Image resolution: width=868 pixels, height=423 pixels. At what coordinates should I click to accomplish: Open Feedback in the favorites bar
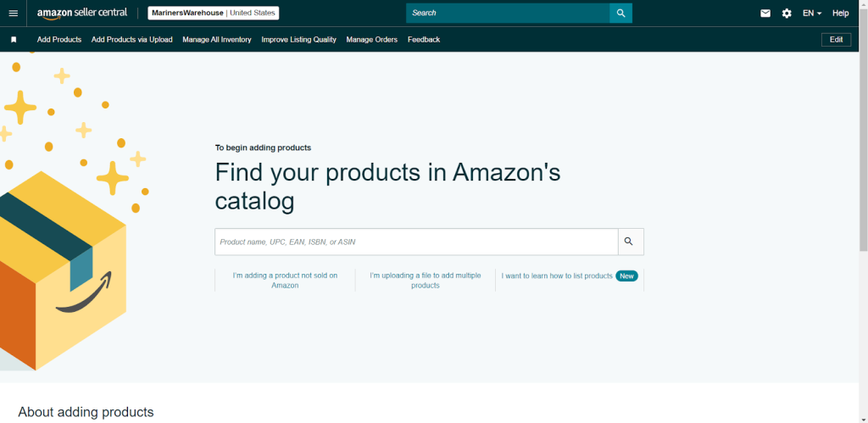[424, 40]
